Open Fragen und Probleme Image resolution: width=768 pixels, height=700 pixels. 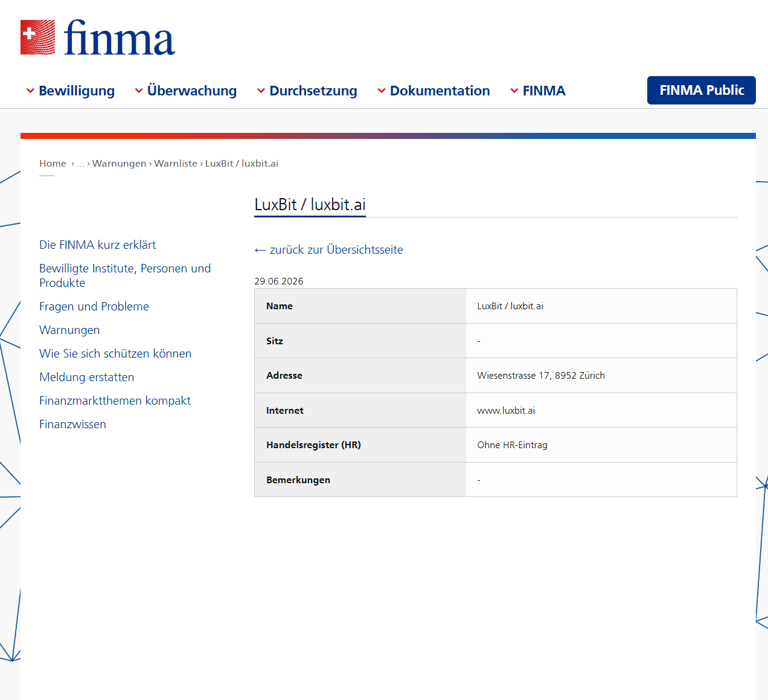(x=94, y=306)
